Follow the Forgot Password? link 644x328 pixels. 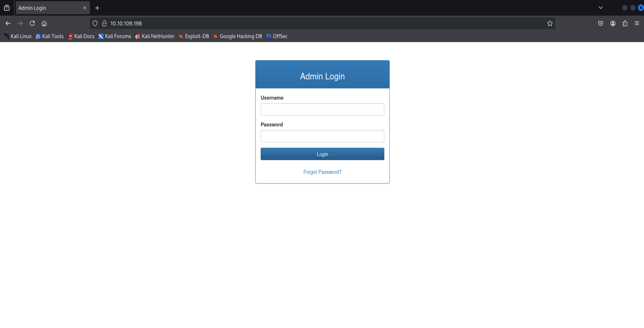(x=323, y=172)
